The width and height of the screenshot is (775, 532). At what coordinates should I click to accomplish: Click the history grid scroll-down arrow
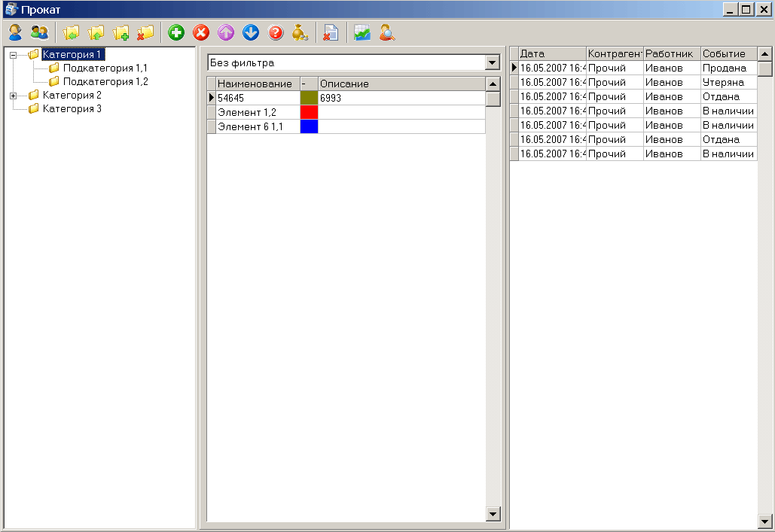[x=764, y=521]
